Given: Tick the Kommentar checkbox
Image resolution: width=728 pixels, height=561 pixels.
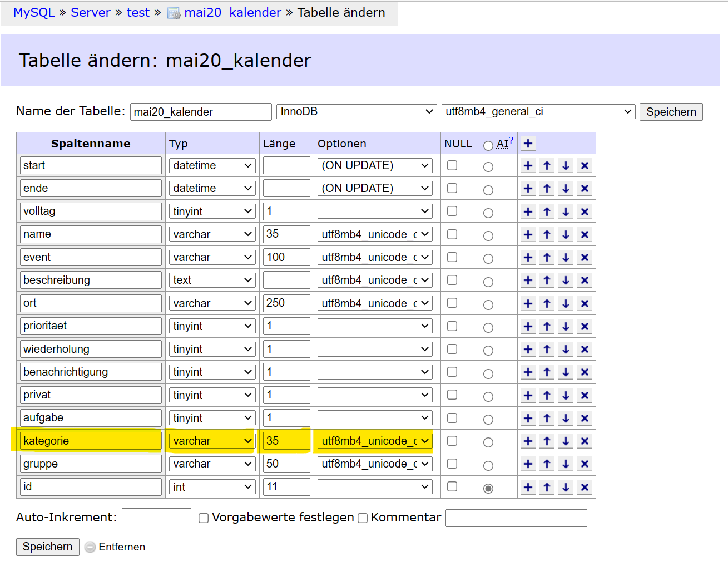Looking at the screenshot, I should [363, 518].
